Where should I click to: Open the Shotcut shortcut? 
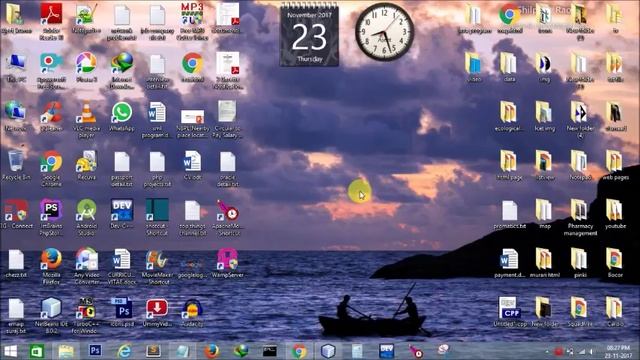point(157,217)
